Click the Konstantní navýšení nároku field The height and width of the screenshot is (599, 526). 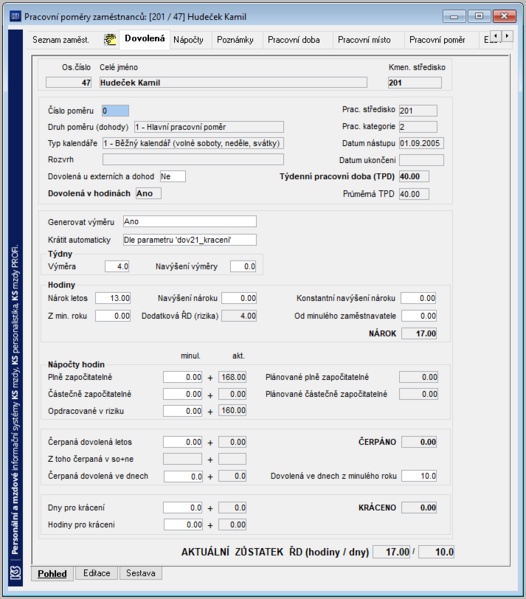(418, 298)
